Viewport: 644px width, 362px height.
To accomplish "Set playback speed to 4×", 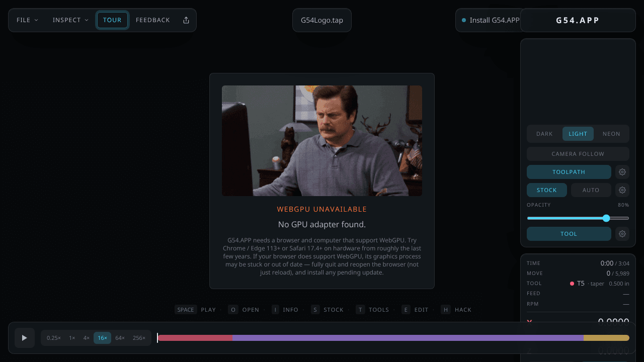I will point(87,338).
